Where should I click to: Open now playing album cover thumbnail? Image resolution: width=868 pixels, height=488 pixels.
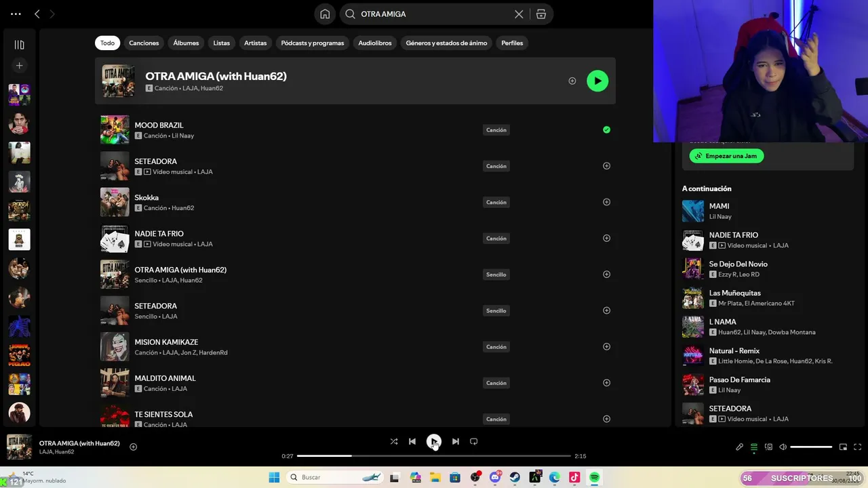pyautogui.click(x=19, y=447)
